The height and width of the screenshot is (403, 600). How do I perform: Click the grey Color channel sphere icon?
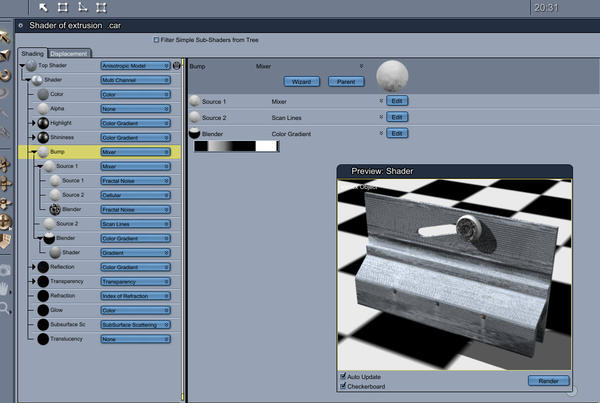pyautogui.click(x=43, y=94)
